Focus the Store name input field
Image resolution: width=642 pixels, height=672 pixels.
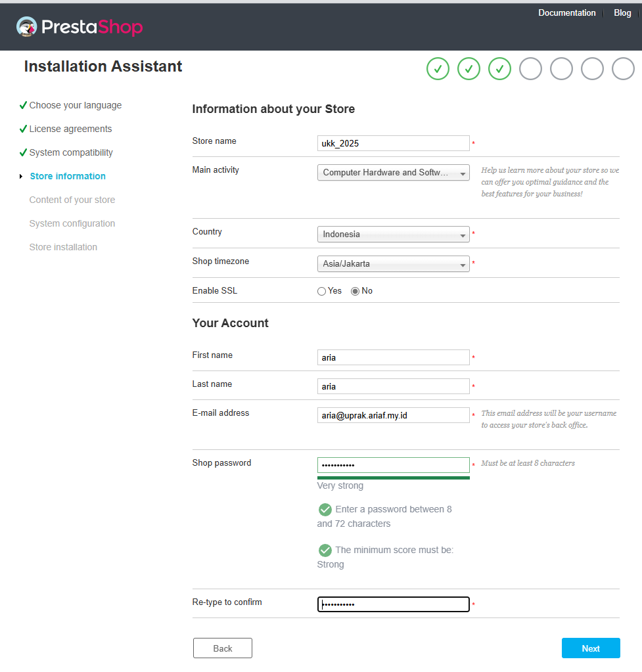[x=393, y=143]
